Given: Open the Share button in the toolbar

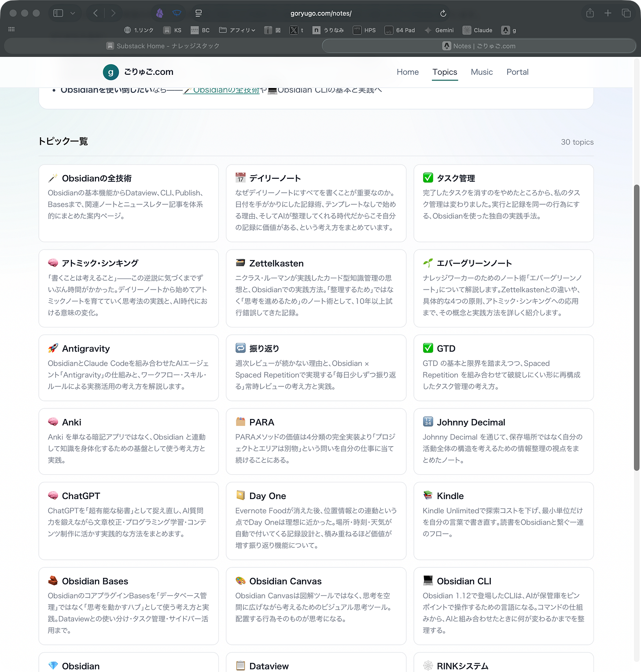Looking at the screenshot, I should [590, 13].
